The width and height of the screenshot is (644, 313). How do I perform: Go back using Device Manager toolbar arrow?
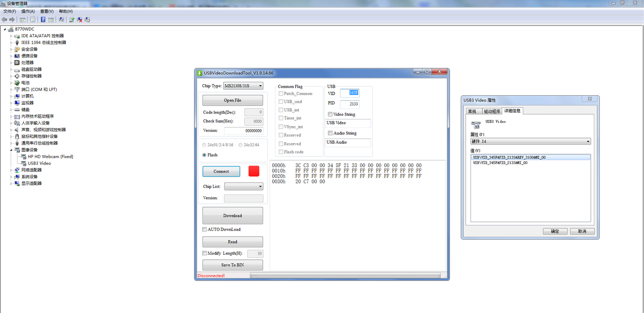tap(4, 20)
